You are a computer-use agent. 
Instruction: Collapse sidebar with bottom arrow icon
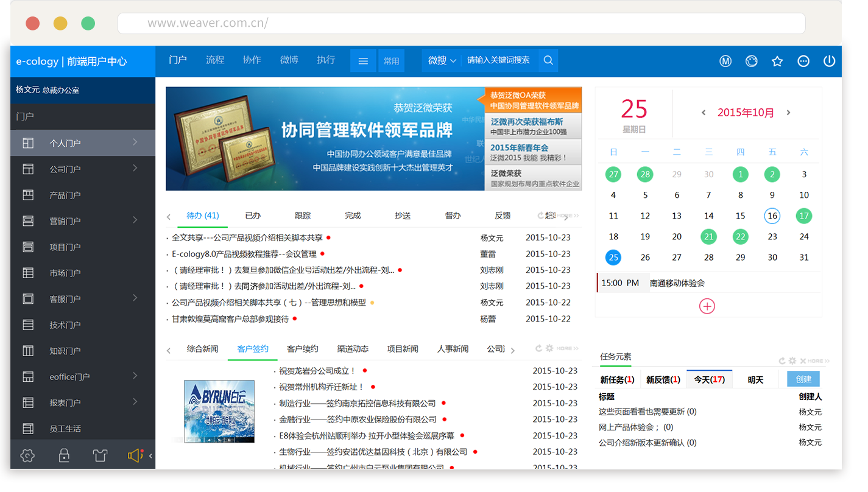click(150, 455)
